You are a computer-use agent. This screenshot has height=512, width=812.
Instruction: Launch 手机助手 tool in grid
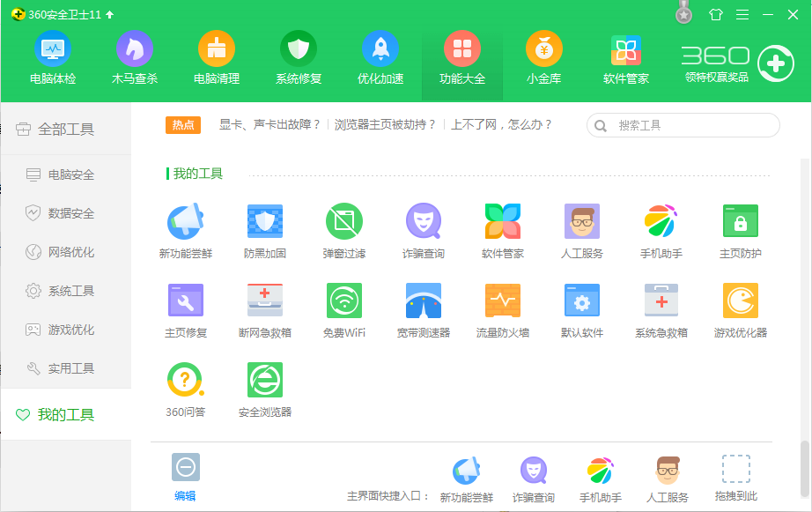[x=661, y=231]
